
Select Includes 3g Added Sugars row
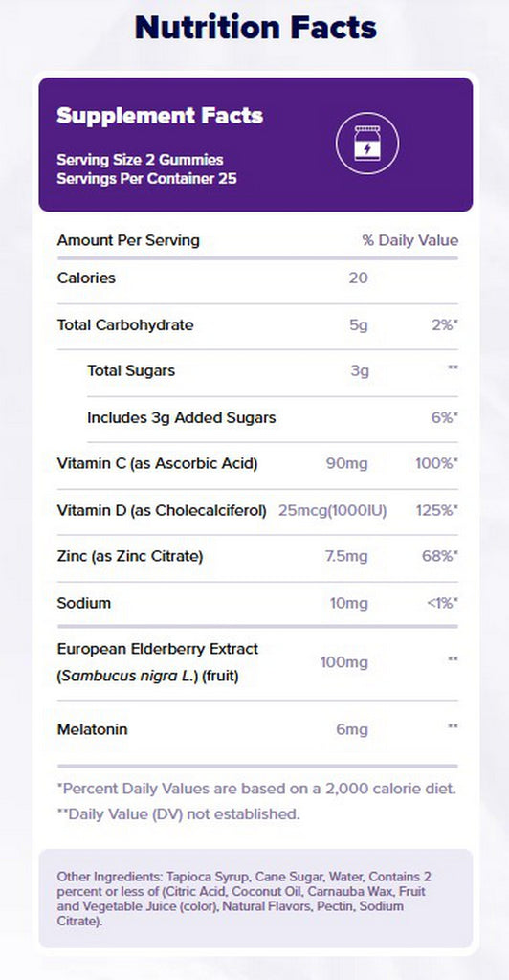257,418
